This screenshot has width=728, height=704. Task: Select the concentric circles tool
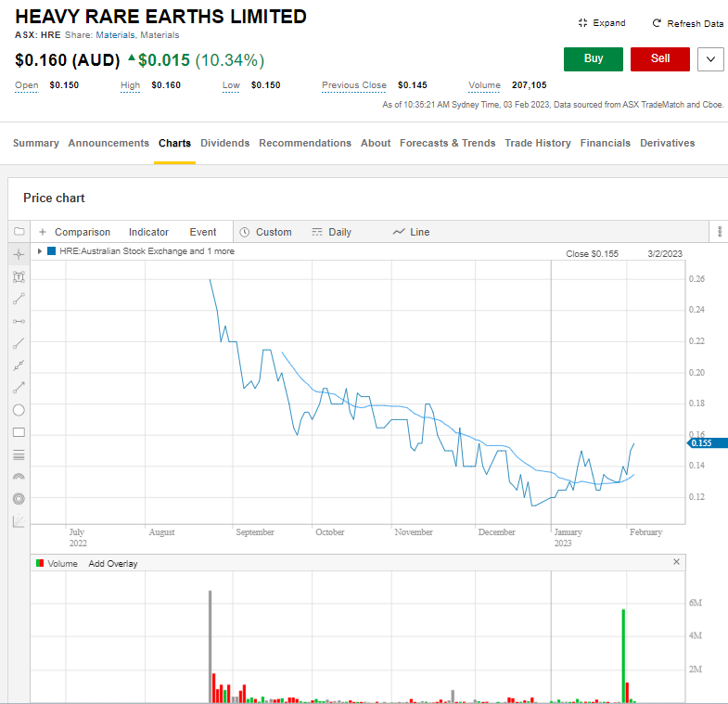point(19,499)
